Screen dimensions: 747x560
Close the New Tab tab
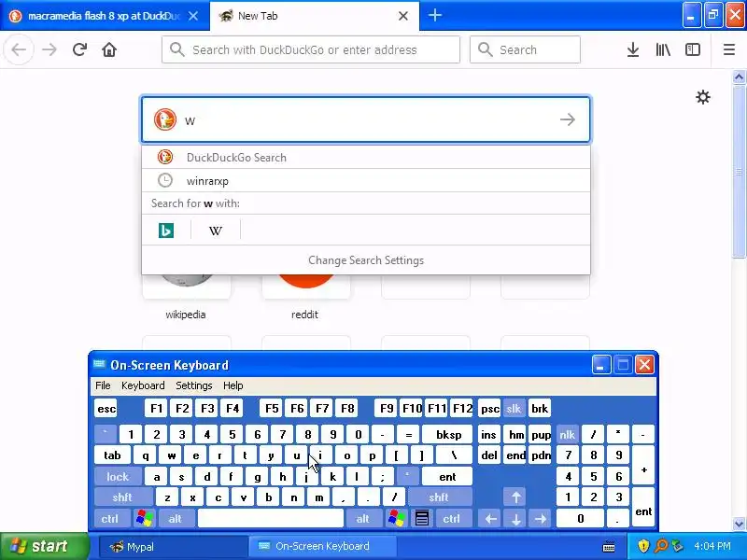coord(403,16)
